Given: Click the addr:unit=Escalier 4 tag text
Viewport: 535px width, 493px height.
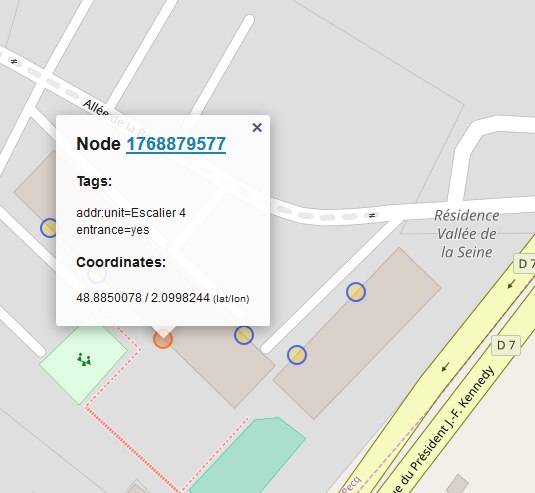Looking at the screenshot, I should tap(131, 213).
